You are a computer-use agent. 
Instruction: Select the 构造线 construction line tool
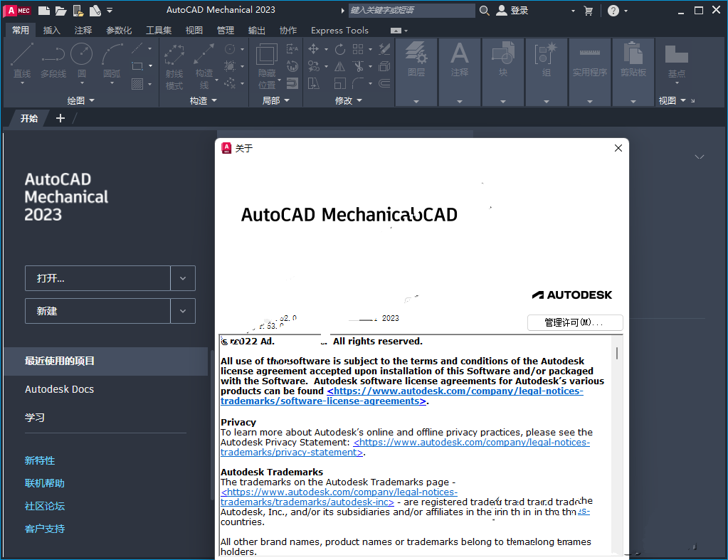pos(204,66)
